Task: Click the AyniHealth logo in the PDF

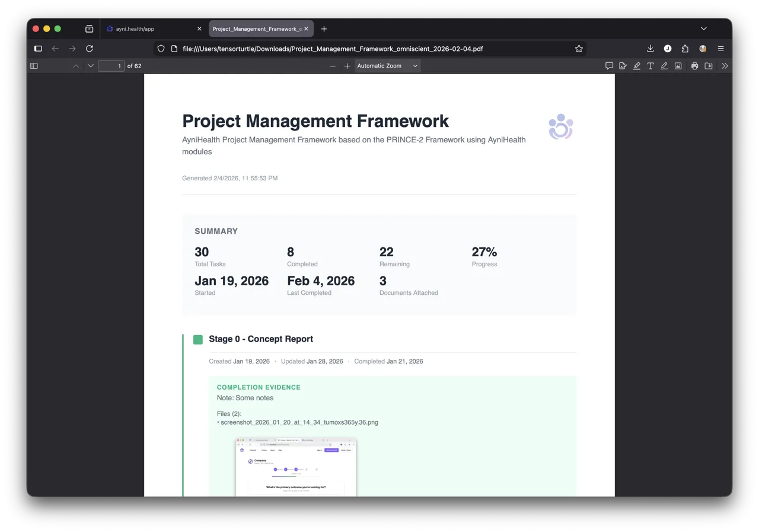Action: coord(561,127)
